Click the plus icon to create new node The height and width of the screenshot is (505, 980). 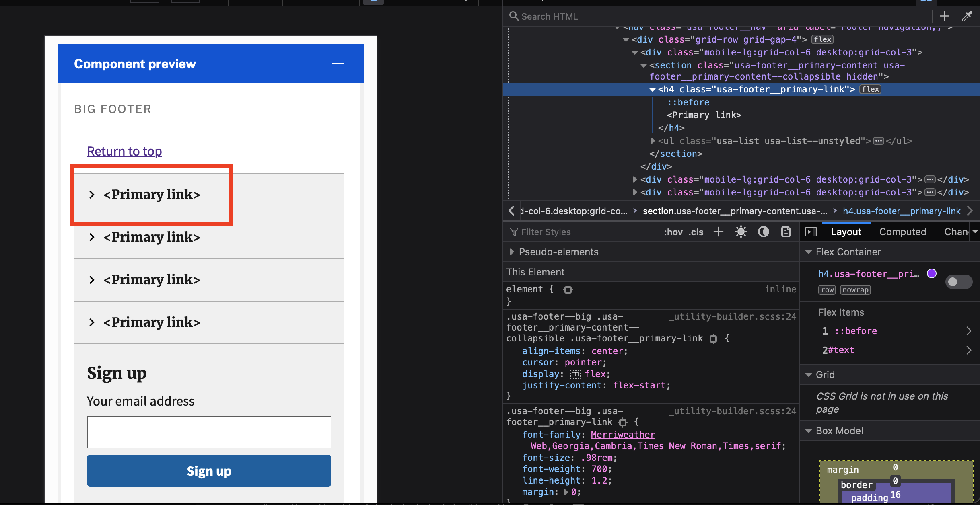tap(945, 16)
